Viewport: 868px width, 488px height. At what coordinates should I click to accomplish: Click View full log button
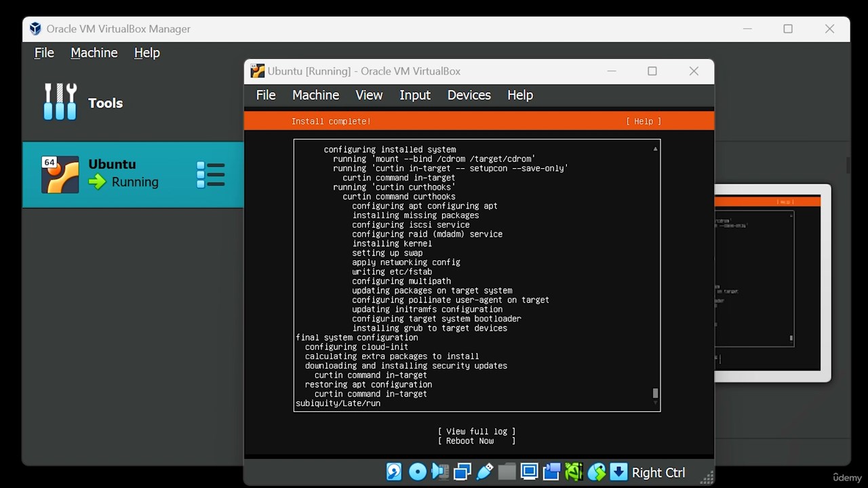coord(477,431)
